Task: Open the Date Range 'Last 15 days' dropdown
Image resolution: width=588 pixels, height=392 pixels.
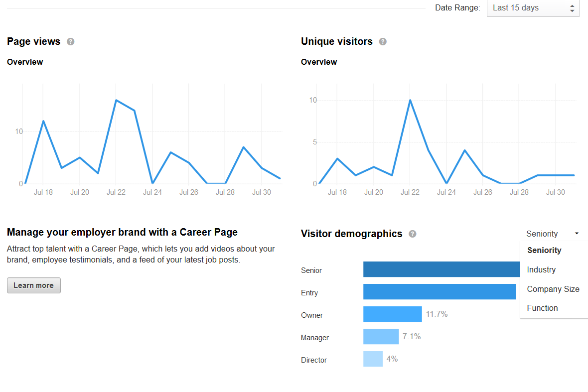Action: coord(533,8)
